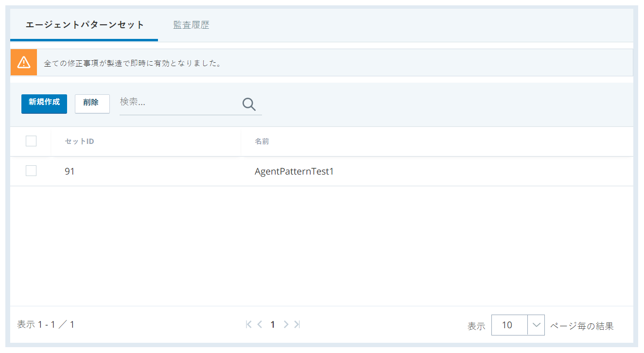Sort by the 名前 column header
The width and height of the screenshot is (644, 353).
click(x=262, y=141)
